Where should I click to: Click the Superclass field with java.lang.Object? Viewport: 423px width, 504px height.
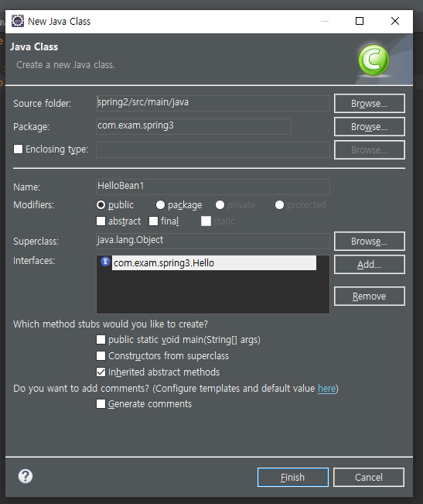click(x=213, y=241)
